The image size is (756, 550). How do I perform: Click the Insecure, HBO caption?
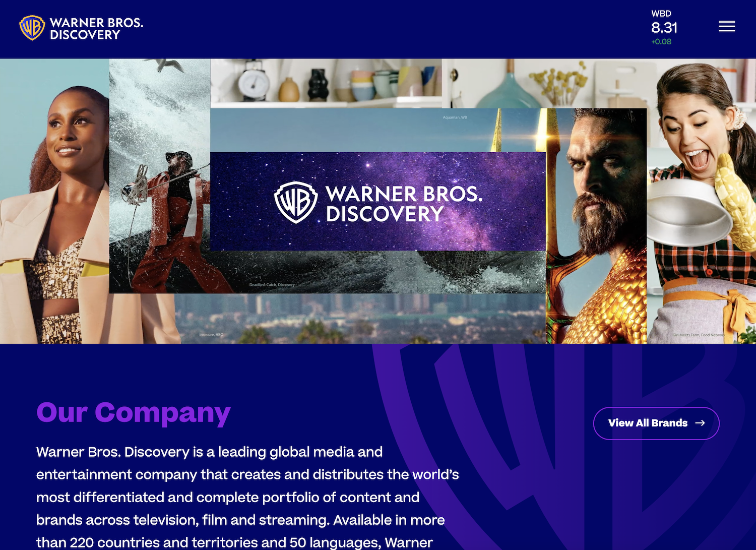pos(211,335)
